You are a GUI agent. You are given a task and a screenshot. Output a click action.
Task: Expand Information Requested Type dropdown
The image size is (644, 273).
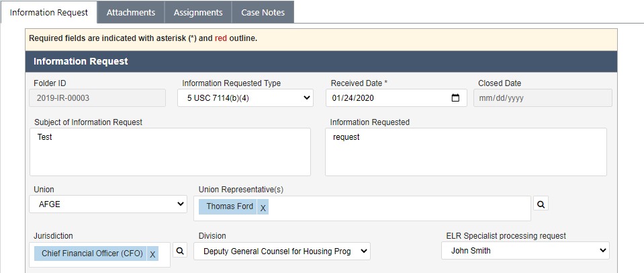click(246, 98)
